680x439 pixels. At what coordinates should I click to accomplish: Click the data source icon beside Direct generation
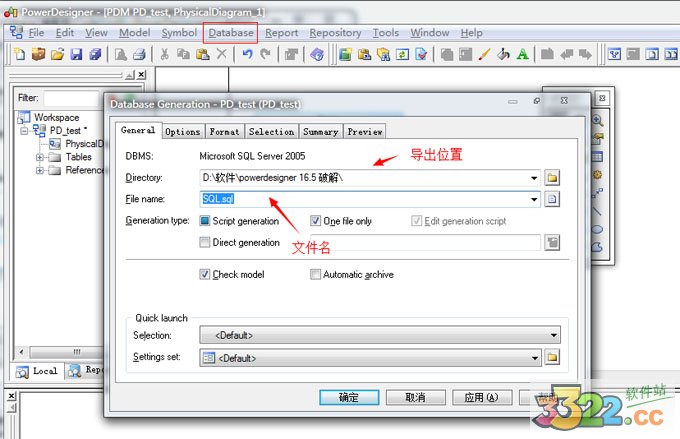point(552,242)
